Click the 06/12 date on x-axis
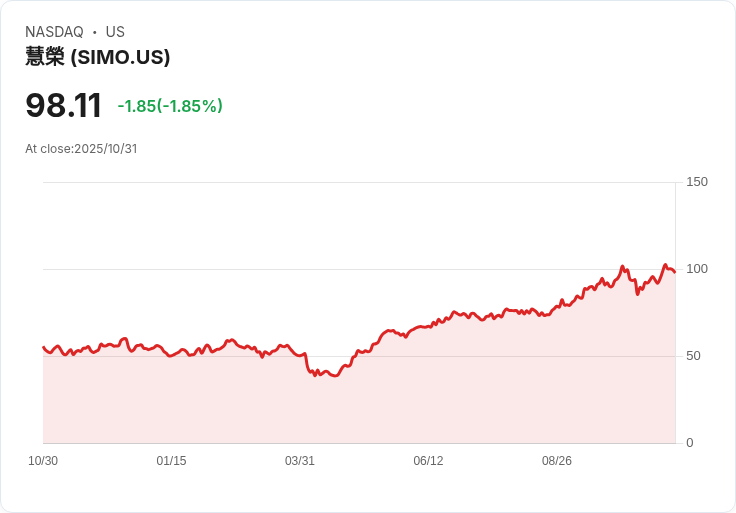The height and width of the screenshot is (513, 736). tap(428, 461)
